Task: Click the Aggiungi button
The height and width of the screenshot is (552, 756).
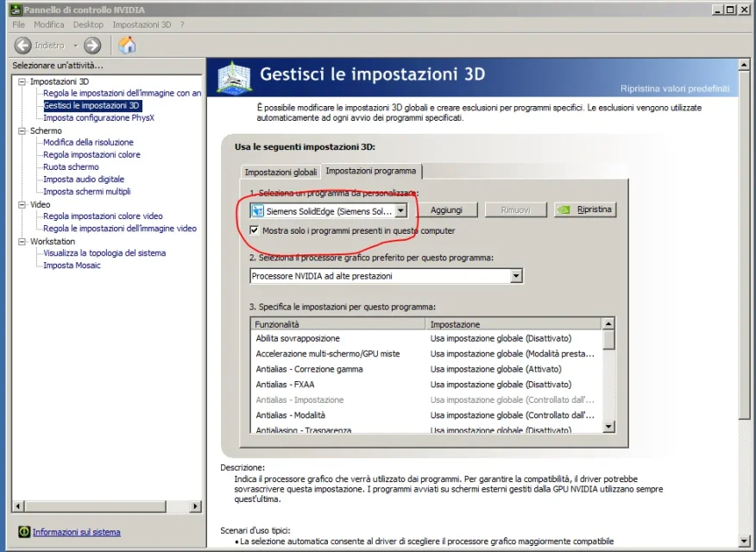Action: click(x=446, y=210)
